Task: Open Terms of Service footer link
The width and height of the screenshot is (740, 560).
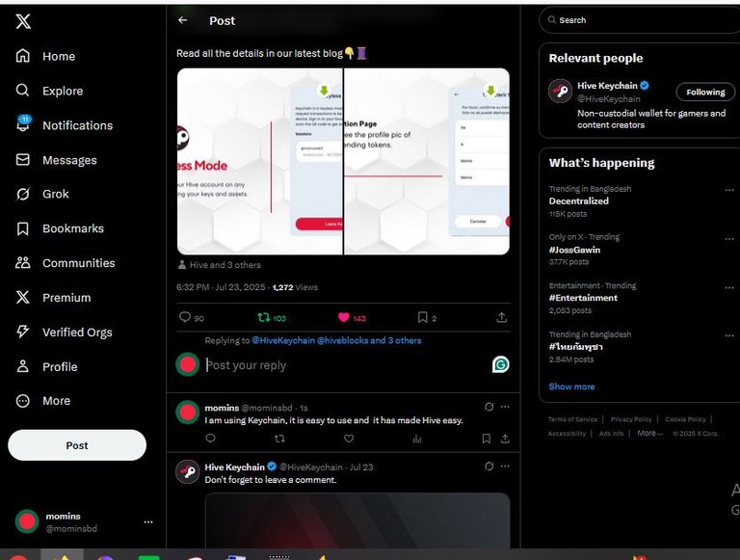Action: 572,419
